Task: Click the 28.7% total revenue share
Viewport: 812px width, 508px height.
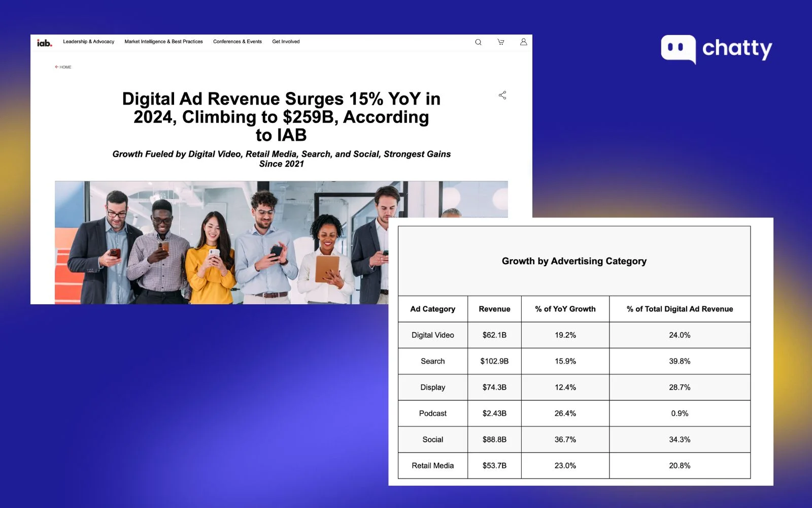Action: pyautogui.click(x=680, y=387)
